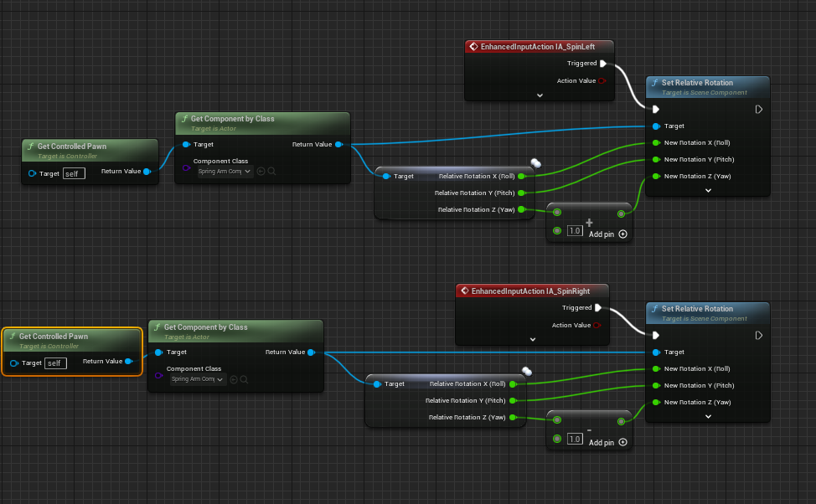Viewport: 816px width, 504px height.
Task: Select the EnhancedInputAction IA_SpinLeft node header
Action: [531, 47]
